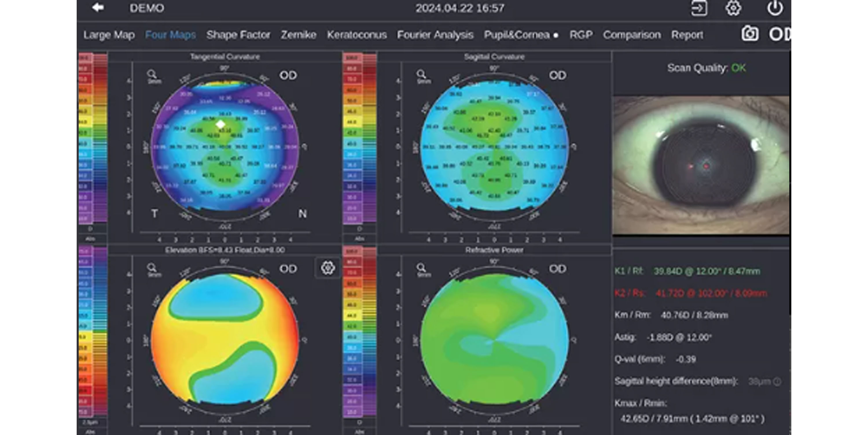Click the back arrow icon

pos(98,8)
